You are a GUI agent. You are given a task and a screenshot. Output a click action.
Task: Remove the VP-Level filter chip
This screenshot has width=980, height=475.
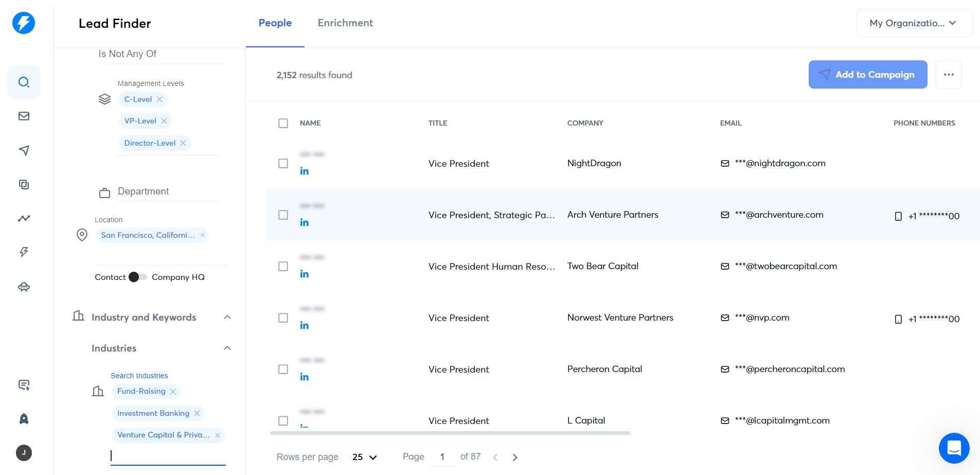164,121
